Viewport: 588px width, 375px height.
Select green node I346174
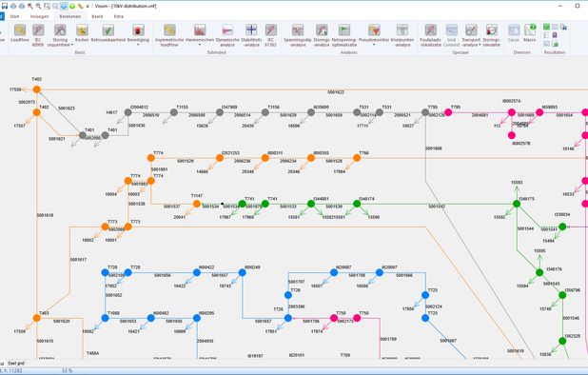[x=357, y=204]
